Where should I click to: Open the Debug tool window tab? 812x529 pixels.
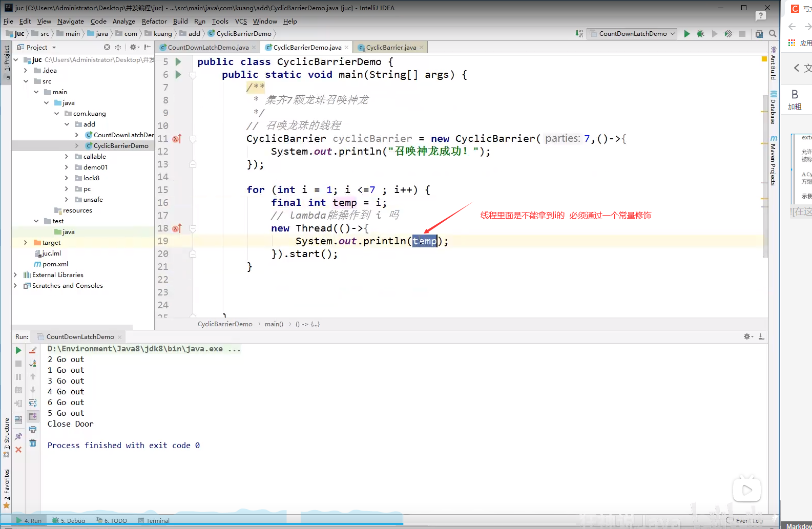tap(69, 521)
